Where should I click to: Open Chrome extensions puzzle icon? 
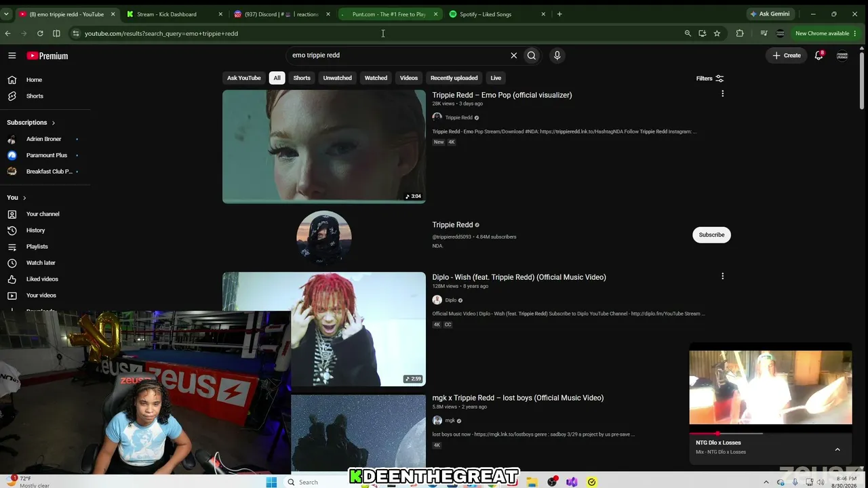click(740, 33)
